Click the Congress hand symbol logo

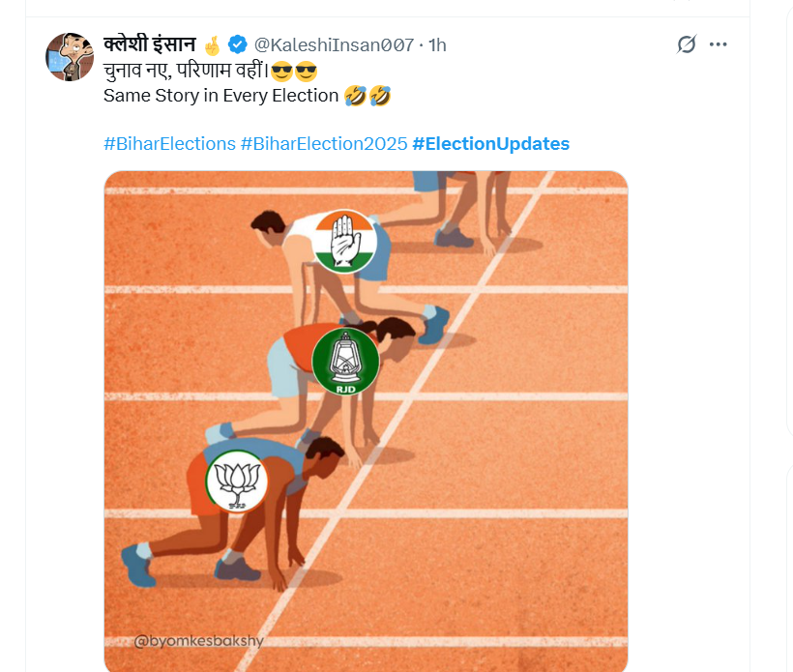point(344,241)
